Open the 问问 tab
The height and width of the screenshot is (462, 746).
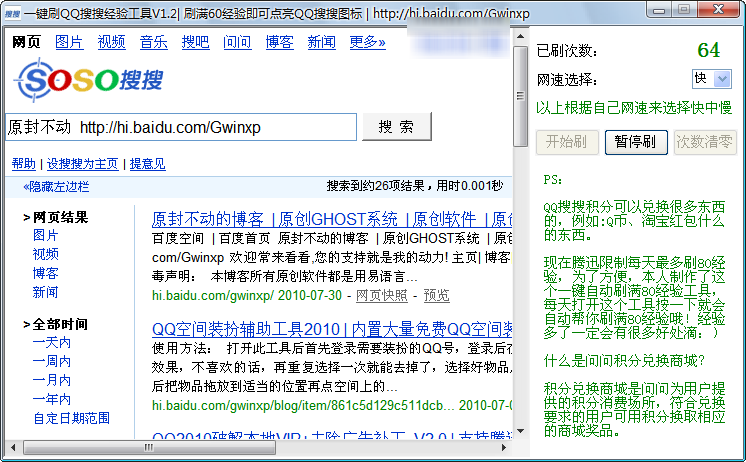pyautogui.click(x=237, y=42)
